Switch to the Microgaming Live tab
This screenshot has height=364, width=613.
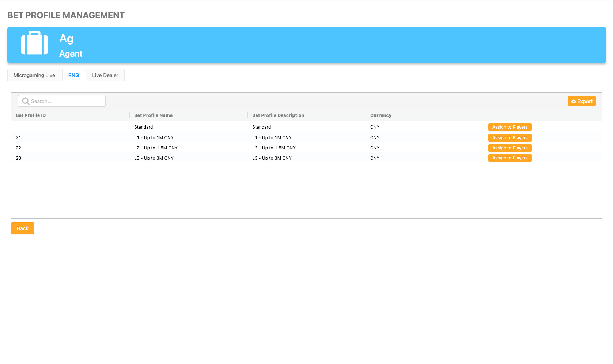34,75
